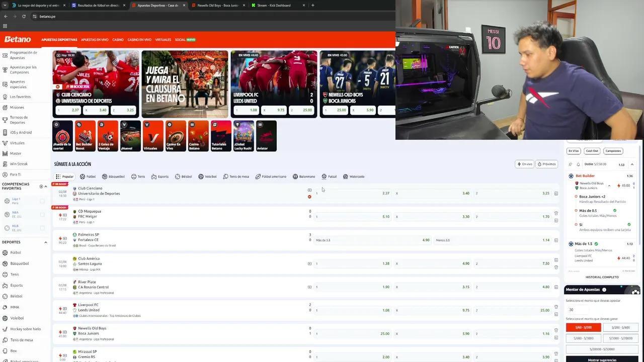Select the S/3000 - S/20000 winnings range
Screen dimensions: 644x362
[x=620, y=338]
